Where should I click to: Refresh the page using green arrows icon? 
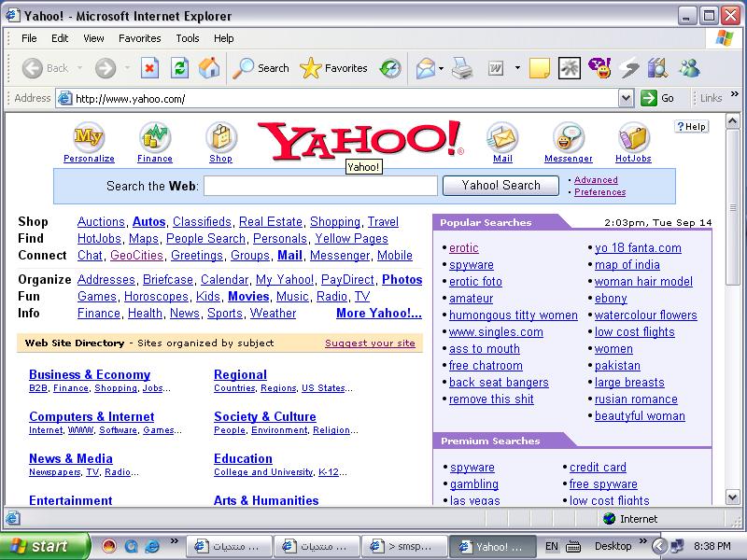[x=179, y=68]
